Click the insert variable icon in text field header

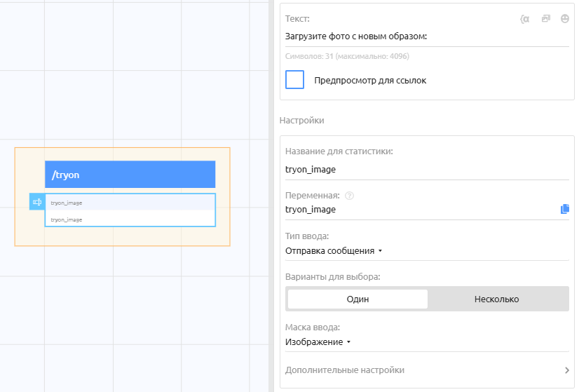pyautogui.click(x=524, y=19)
